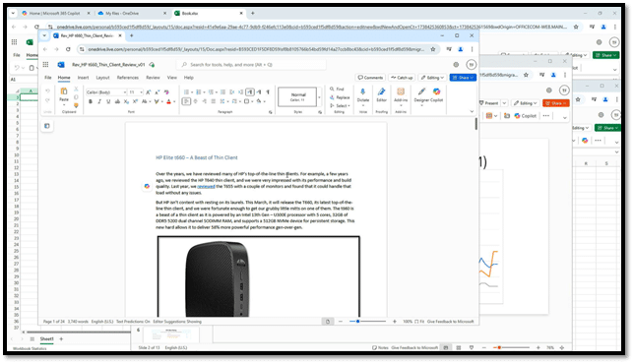This screenshot has width=634, height=364.
Task: Apply bold formatting with the B icon
Action: (x=91, y=101)
